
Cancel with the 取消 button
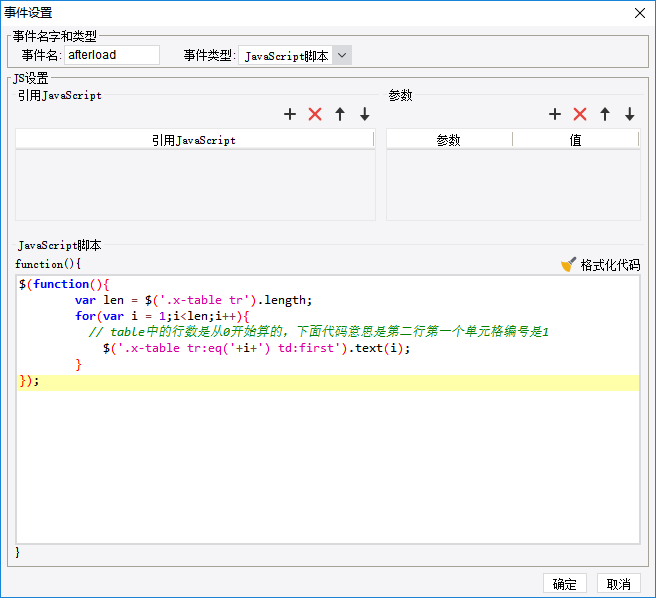618,584
